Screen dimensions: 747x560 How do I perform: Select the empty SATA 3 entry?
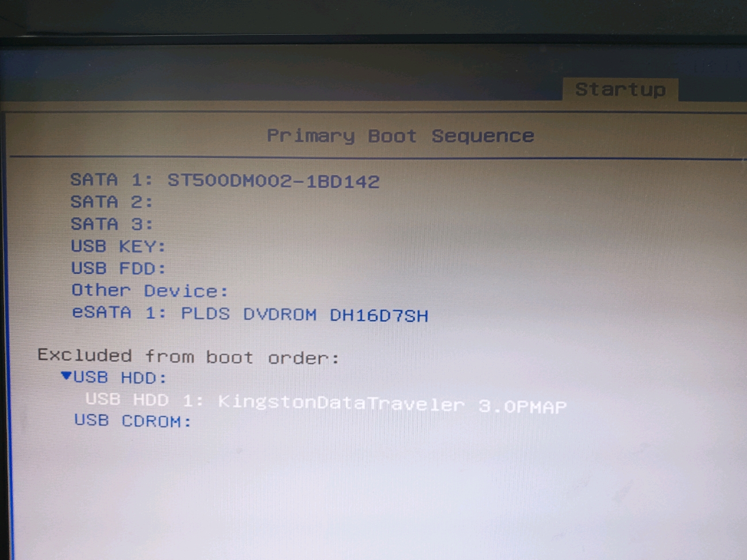(x=112, y=224)
